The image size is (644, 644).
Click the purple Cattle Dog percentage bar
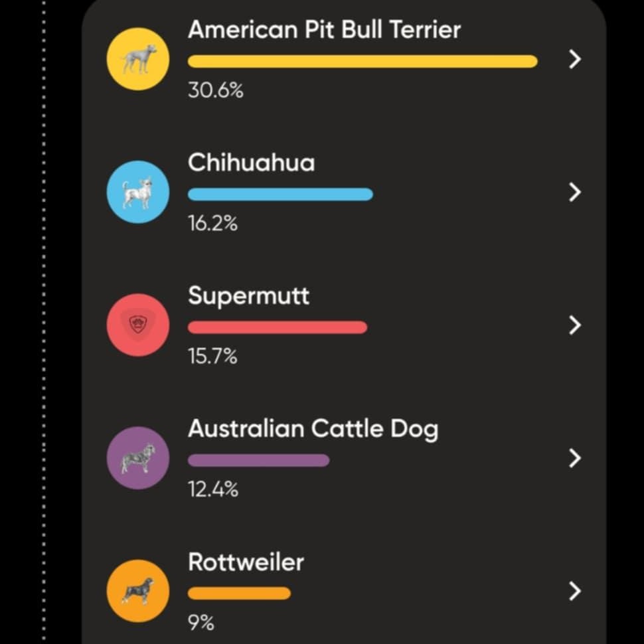coord(258,460)
